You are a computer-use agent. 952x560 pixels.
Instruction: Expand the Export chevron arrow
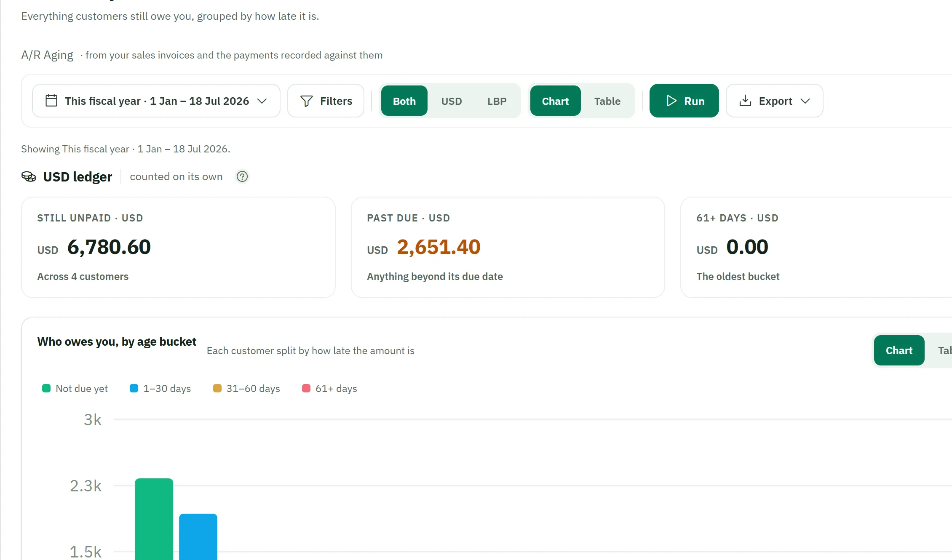pos(805,101)
